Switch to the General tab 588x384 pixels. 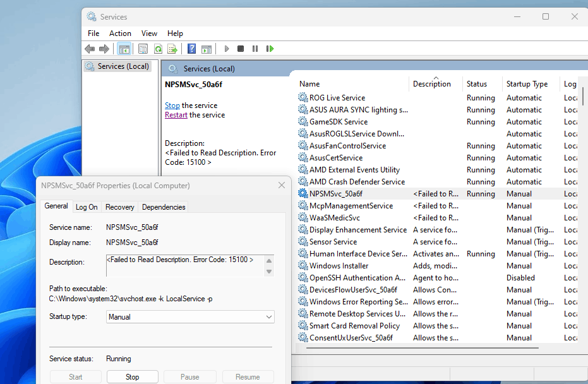(x=56, y=206)
